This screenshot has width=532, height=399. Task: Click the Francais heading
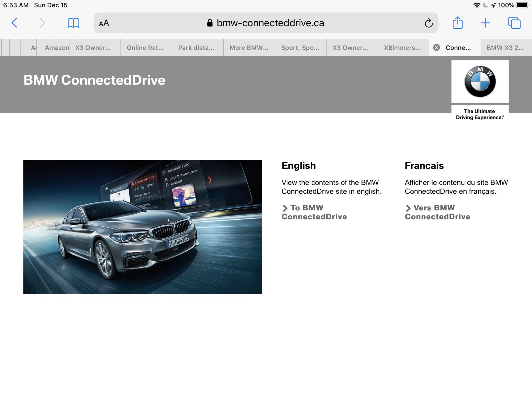coord(424,165)
